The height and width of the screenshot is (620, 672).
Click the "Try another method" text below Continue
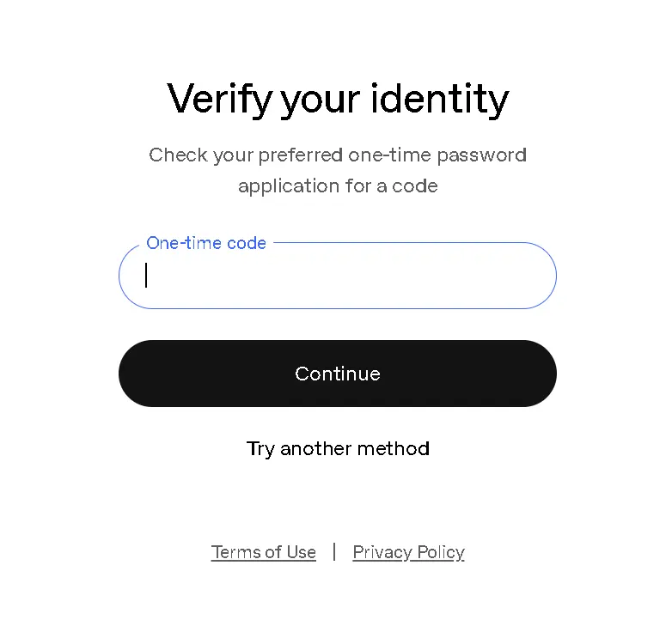pyautogui.click(x=338, y=449)
